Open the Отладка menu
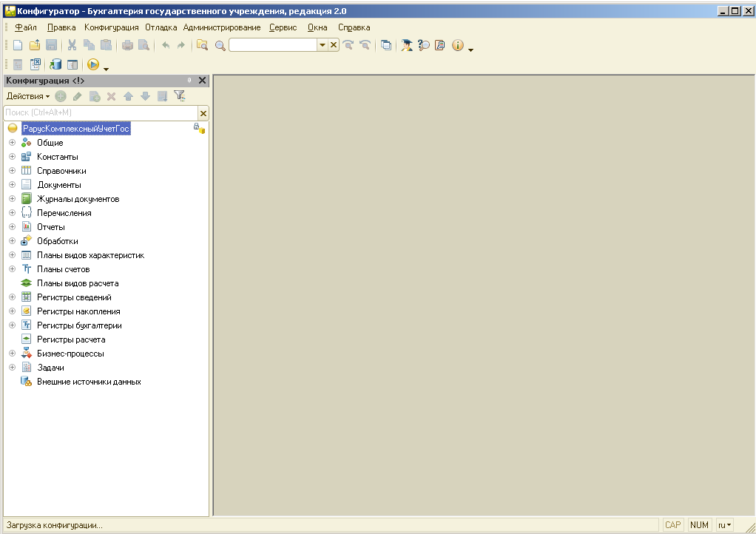The image size is (756, 534). pyautogui.click(x=161, y=27)
